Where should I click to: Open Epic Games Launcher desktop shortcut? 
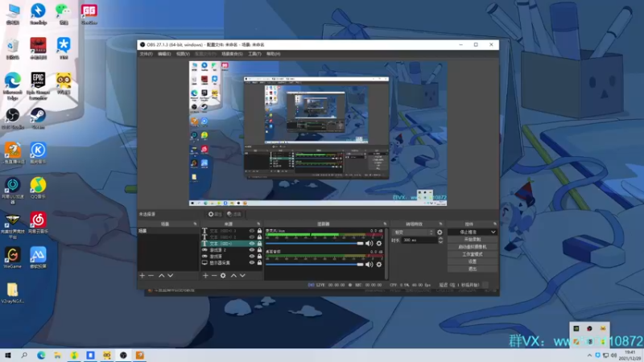[38, 86]
